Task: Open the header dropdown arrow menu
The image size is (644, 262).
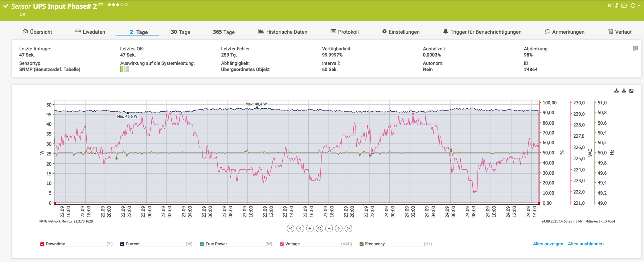Action: pos(639,5)
